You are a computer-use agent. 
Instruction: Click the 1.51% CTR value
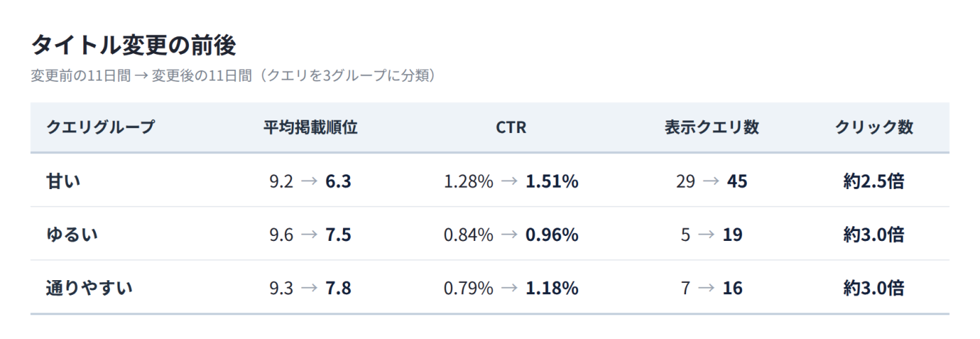552,181
